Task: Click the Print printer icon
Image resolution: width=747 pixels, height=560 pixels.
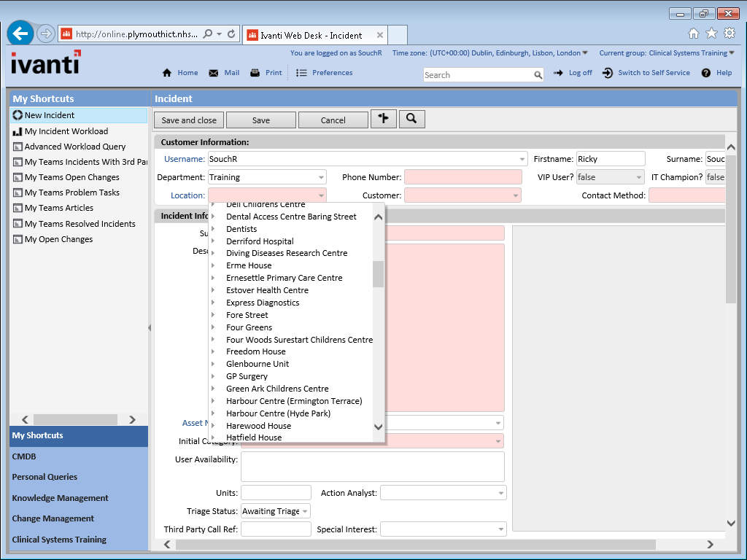Action: [x=255, y=73]
